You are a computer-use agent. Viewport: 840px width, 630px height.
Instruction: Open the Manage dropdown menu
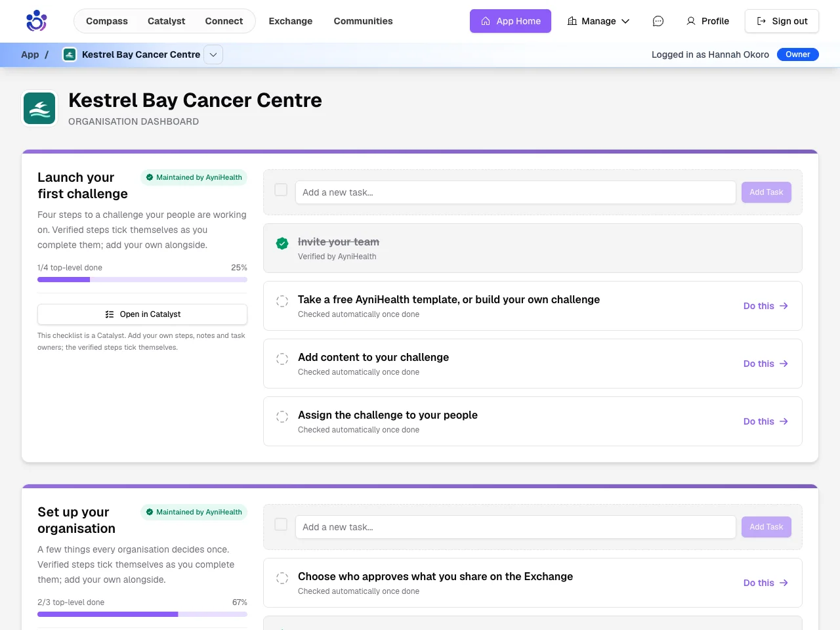pyautogui.click(x=598, y=21)
